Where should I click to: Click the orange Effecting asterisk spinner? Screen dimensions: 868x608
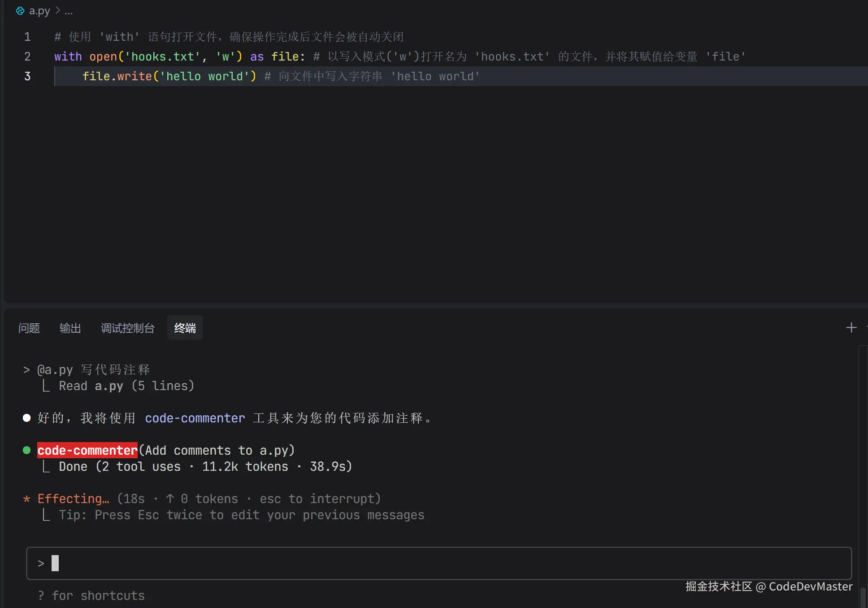[x=27, y=499]
